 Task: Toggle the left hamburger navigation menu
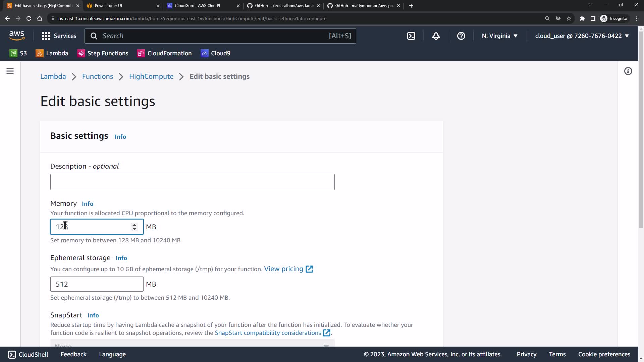[10, 71]
